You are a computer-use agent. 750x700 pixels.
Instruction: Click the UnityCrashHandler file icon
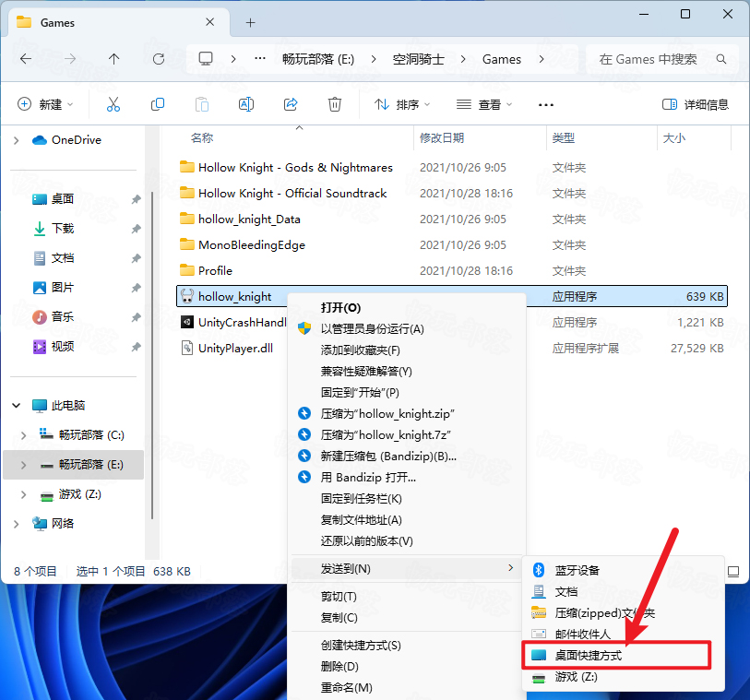point(187,322)
